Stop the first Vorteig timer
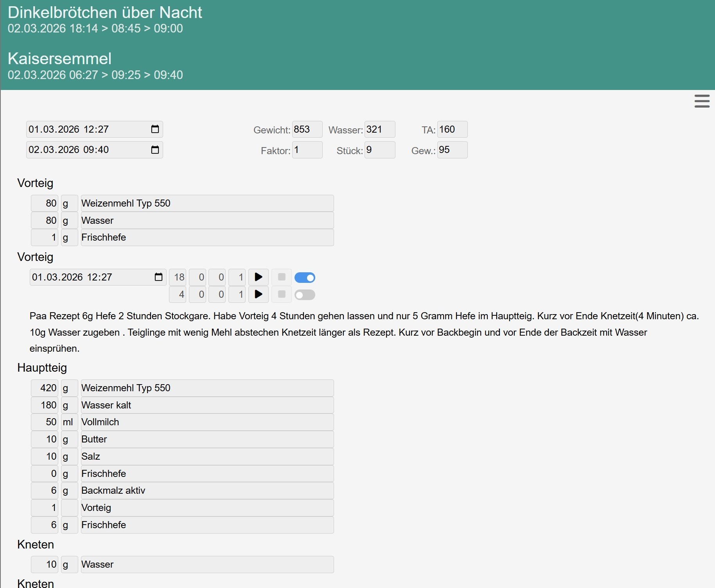The width and height of the screenshot is (715, 588). click(x=281, y=277)
